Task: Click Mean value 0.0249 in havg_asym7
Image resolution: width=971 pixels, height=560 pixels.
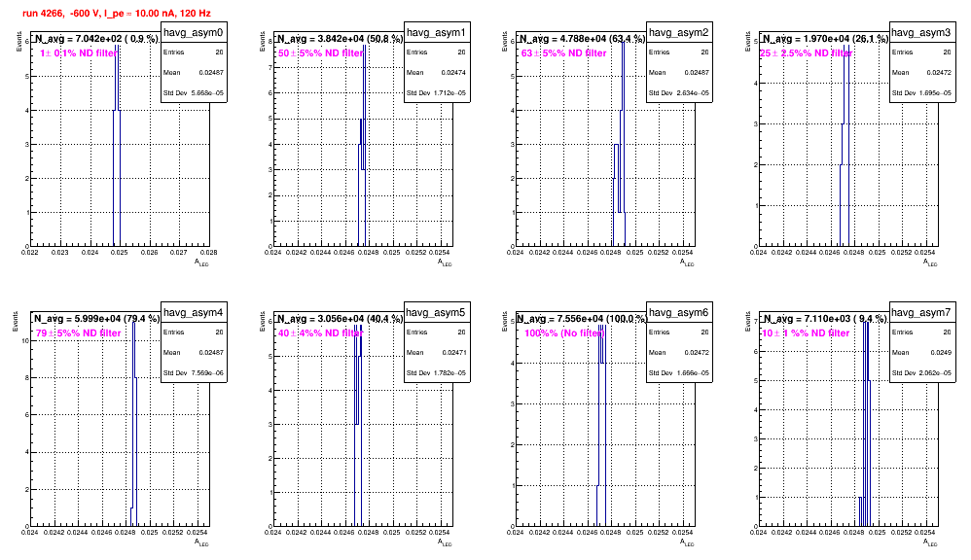Action: click(x=941, y=352)
